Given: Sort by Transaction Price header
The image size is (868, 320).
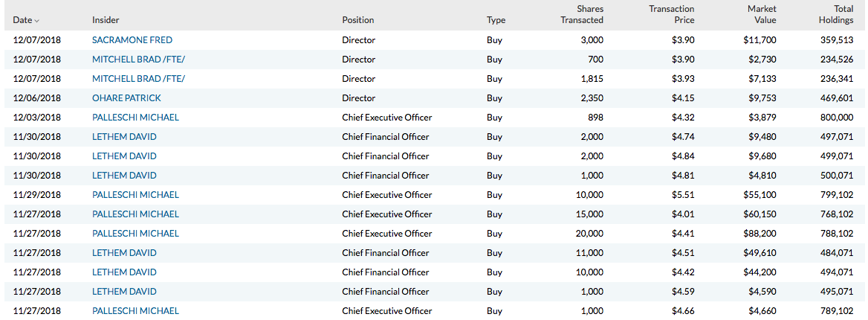Looking at the screenshot, I should (x=672, y=15).
